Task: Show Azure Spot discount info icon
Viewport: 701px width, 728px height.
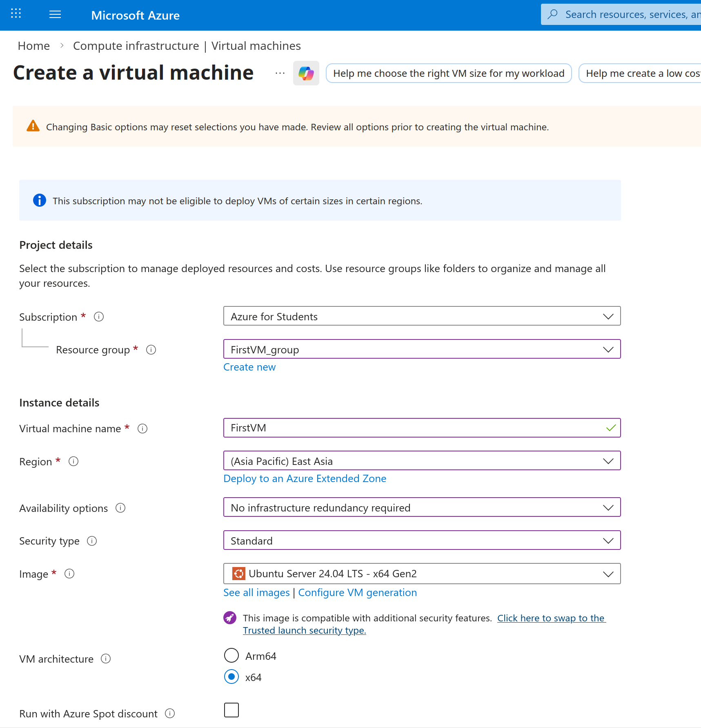Action: (x=170, y=713)
